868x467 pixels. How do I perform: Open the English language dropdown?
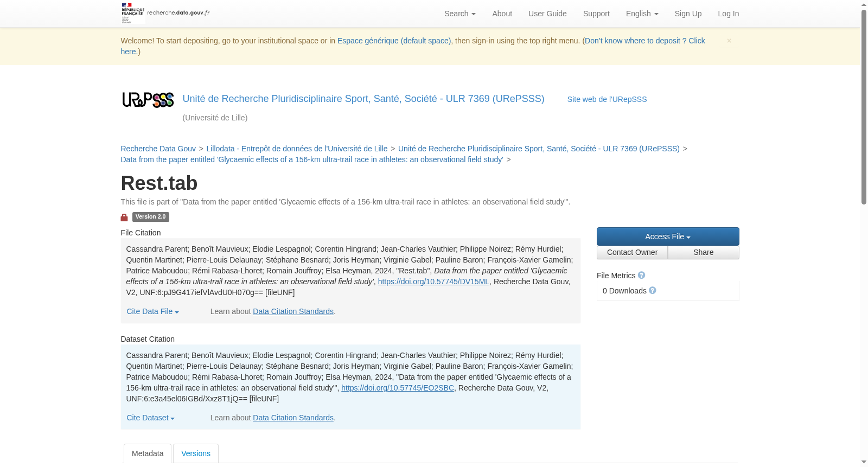pyautogui.click(x=642, y=14)
